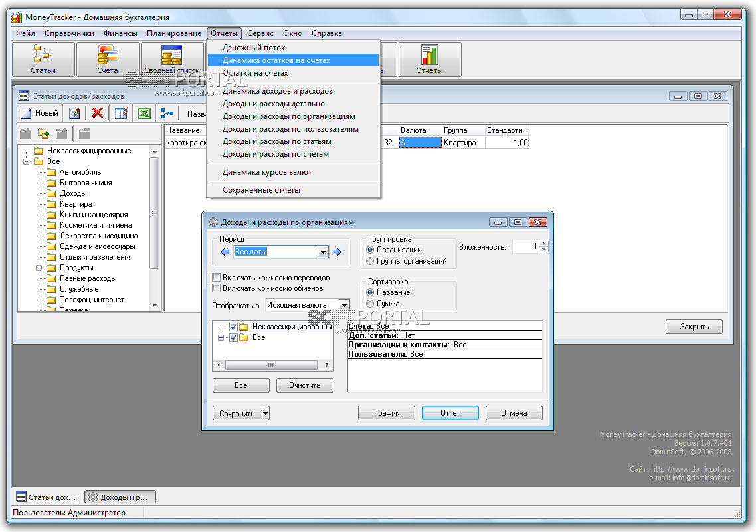Open the Отображать в currency dropdown
The height and width of the screenshot is (532, 756).
(344, 305)
